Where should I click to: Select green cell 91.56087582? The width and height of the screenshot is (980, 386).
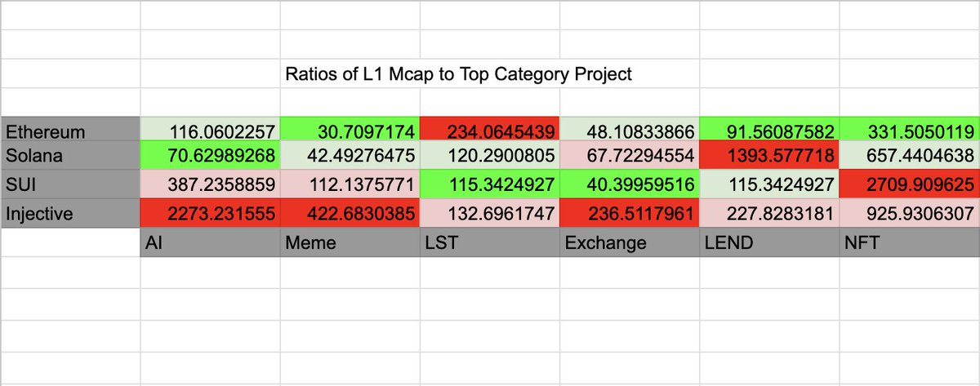769,131
